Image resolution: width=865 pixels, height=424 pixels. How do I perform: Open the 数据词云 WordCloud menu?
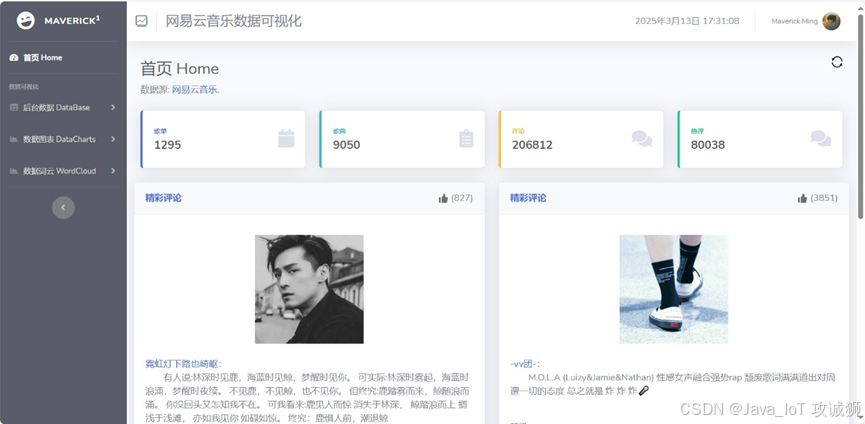pos(63,171)
